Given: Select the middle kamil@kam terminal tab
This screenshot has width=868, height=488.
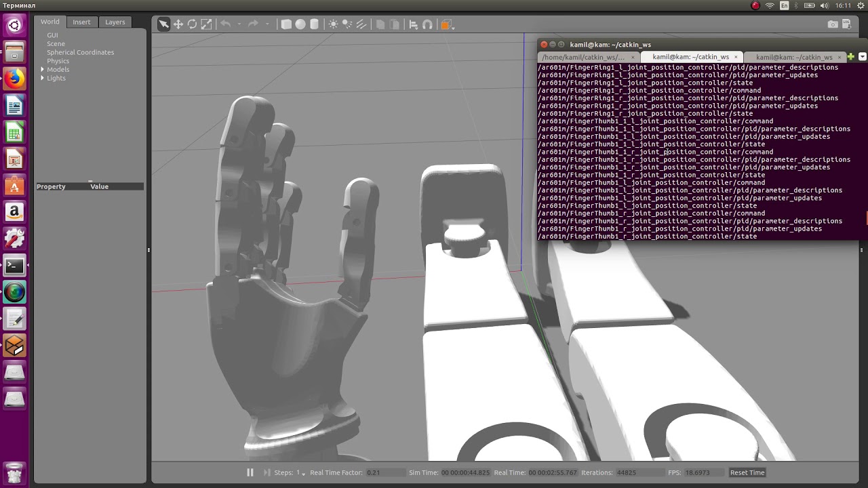Looking at the screenshot, I should pyautogui.click(x=690, y=57).
